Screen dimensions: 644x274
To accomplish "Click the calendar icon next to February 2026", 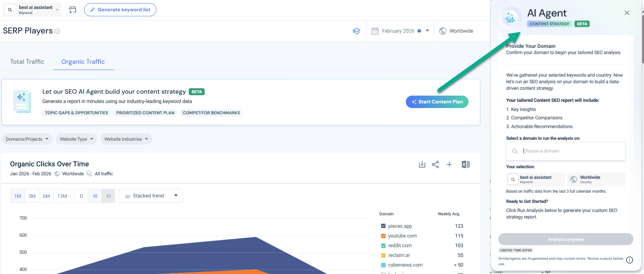I will pyautogui.click(x=375, y=31).
